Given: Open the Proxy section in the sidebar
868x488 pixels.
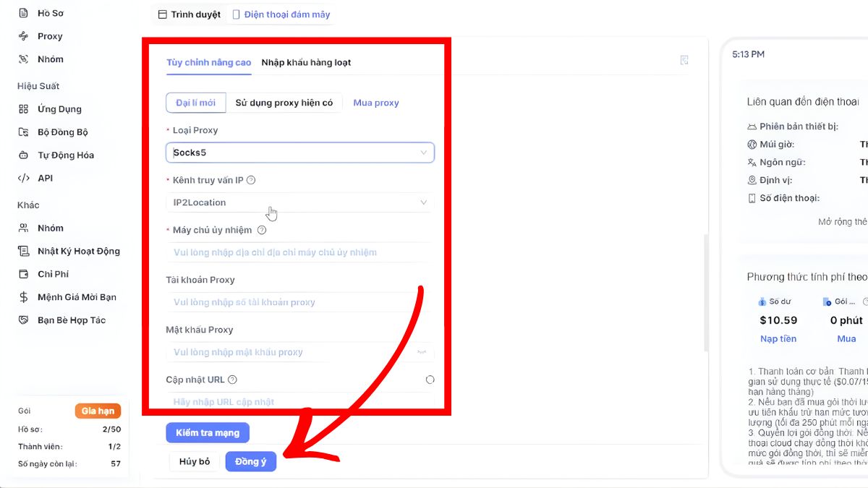Looking at the screenshot, I should 49,35.
